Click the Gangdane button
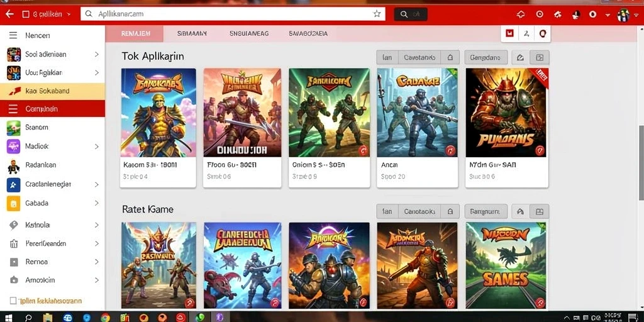 tap(486, 57)
